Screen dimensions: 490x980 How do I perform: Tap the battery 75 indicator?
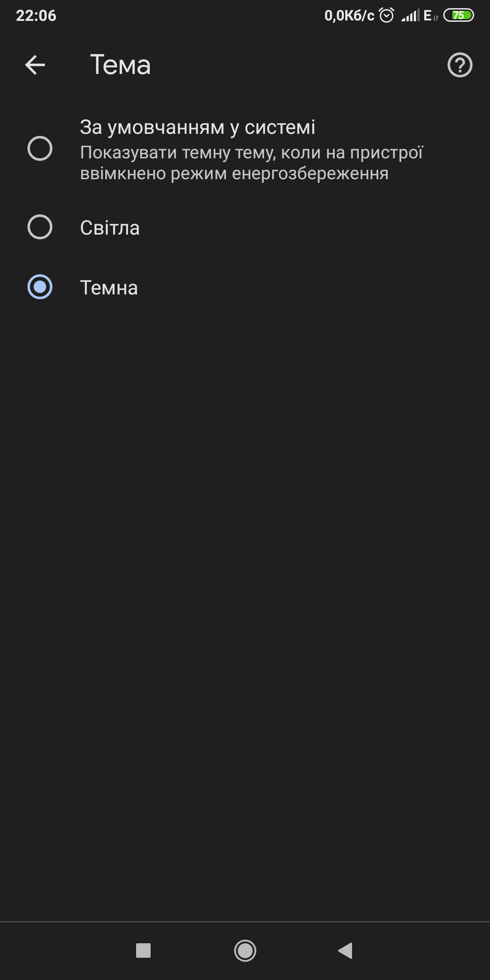(x=458, y=15)
